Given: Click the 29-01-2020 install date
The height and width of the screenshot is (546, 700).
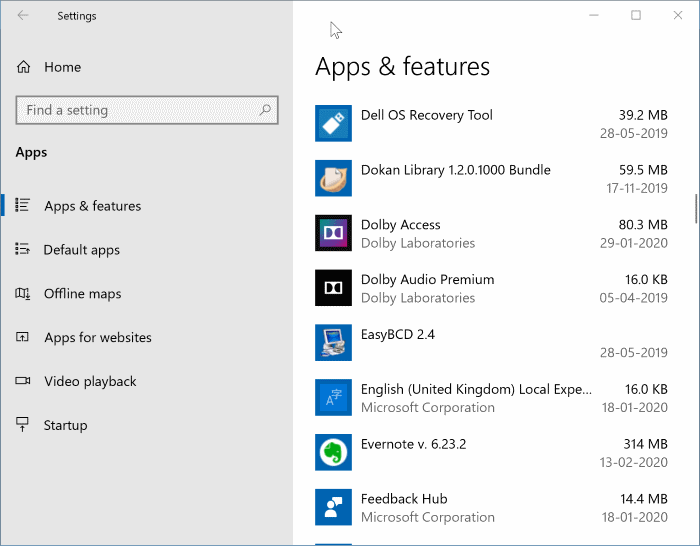Looking at the screenshot, I should tap(633, 243).
